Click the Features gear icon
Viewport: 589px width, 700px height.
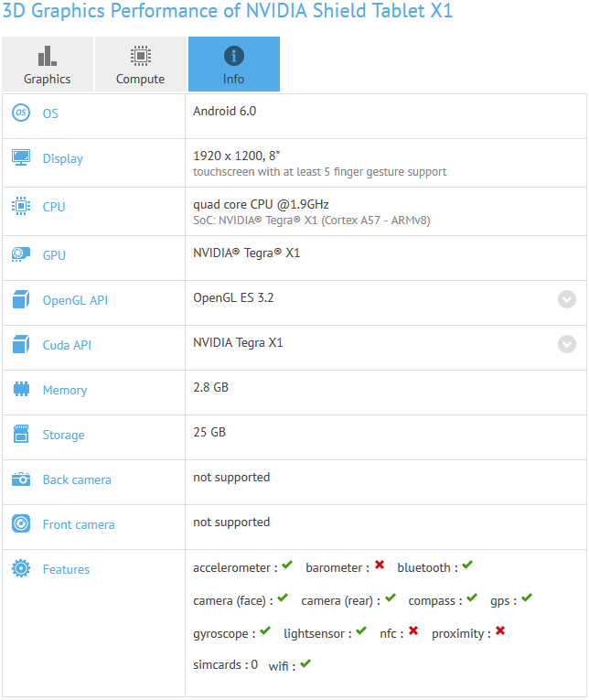pyautogui.click(x=21, y=569)
